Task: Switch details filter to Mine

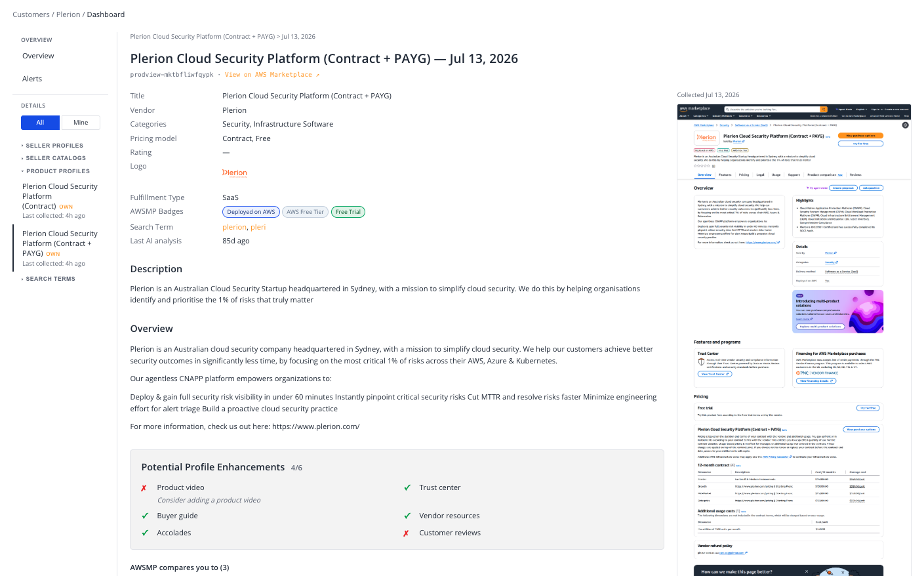Action: (x=81, y=123)
